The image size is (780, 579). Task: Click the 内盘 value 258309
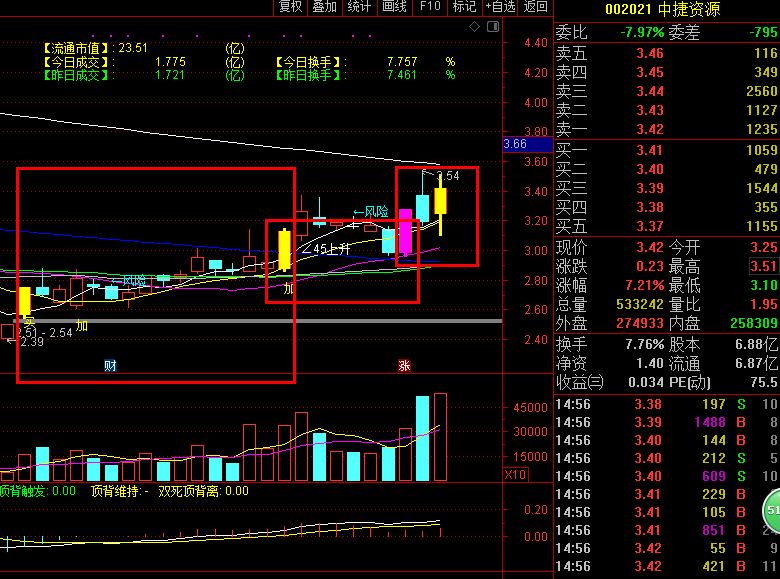[754, 323]
